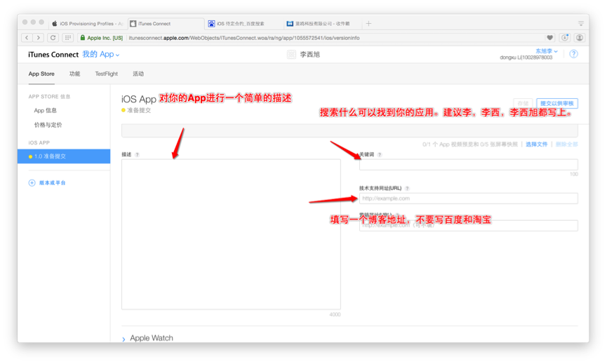Click into the 描述 description text area
Screen dimensions: 607x364
[231, 234]
